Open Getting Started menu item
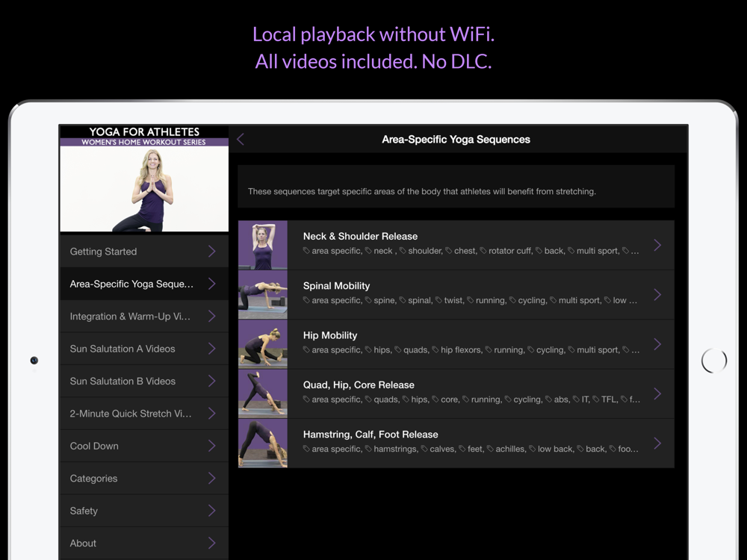 pos(144,252)
